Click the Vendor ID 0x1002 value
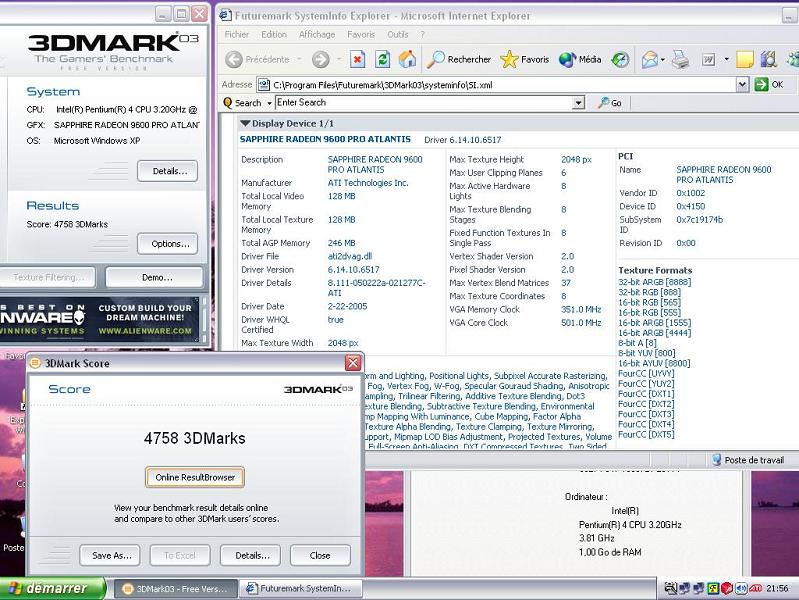 tap(690, 193)
